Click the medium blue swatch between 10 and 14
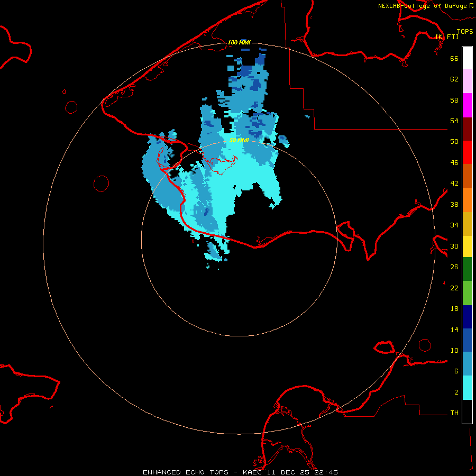The height and width of the screenshot is (476, 476). [x=467, y=340]
